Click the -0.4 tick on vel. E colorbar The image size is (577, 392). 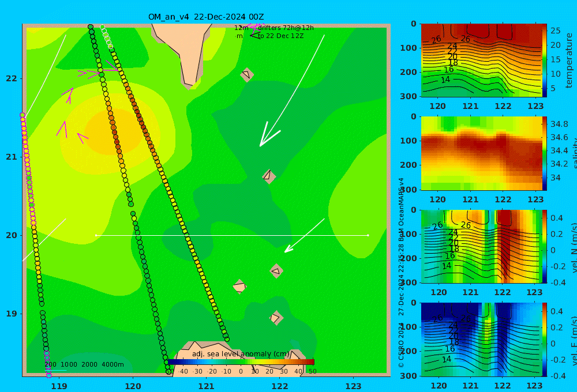[557, 375]
